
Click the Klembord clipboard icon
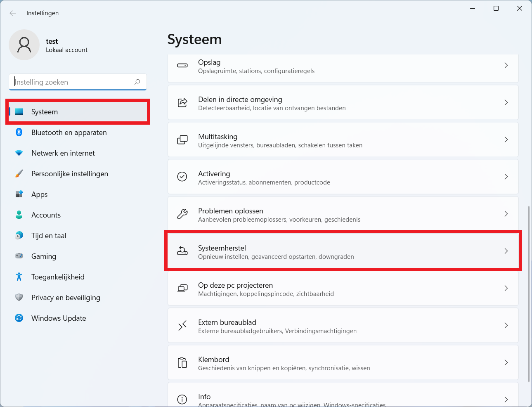pos(182,362)
